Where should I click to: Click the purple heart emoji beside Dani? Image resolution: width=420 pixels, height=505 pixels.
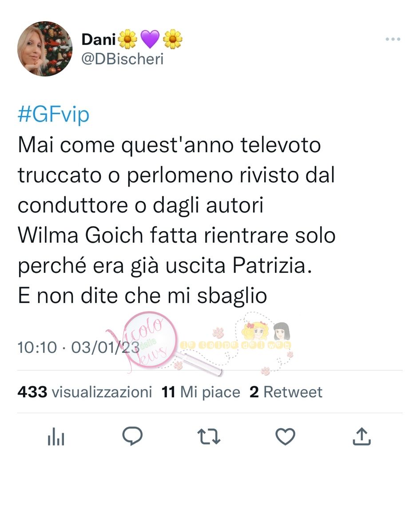[x=150, y=39]
